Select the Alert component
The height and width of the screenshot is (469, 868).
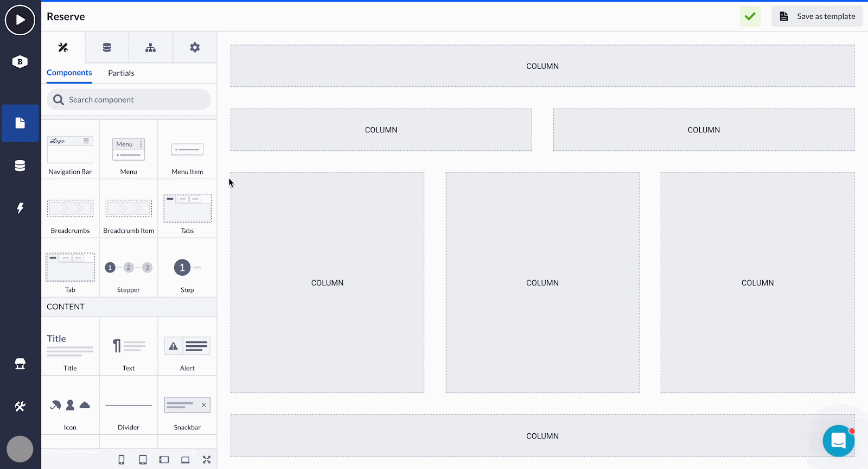click(x=187, y=346)
